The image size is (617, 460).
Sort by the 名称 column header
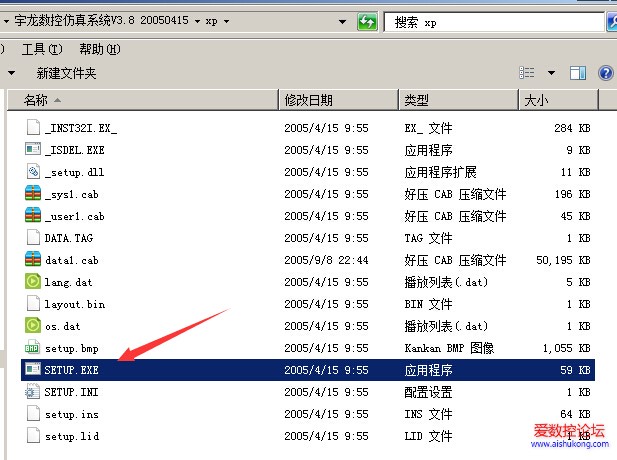(142, 100)
